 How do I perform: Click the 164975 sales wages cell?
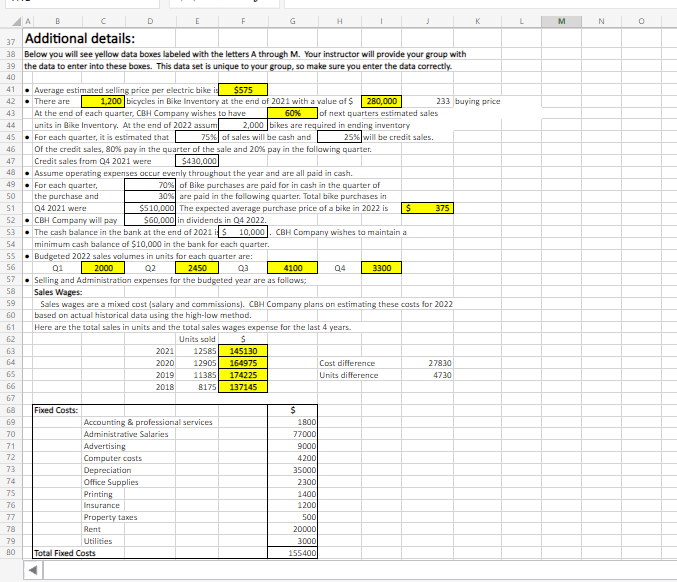(x=243, y=363)
